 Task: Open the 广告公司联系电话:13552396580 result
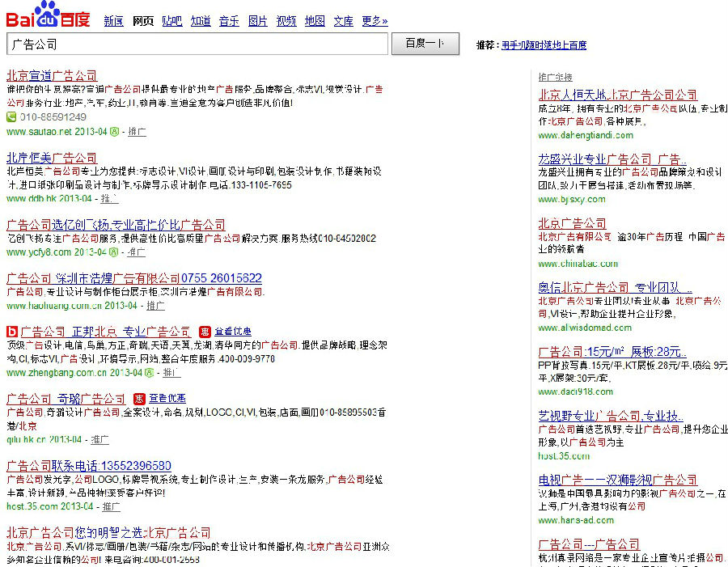[x=89, y=466]
